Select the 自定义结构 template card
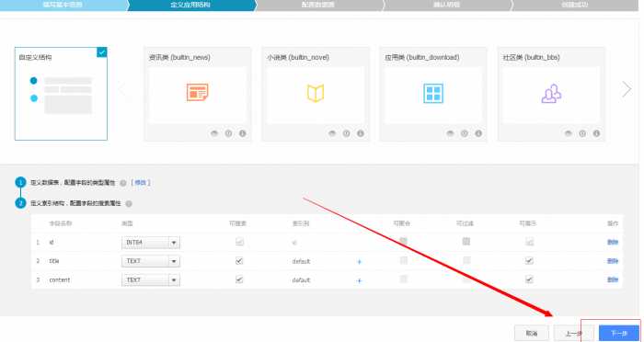This screenshot has height=342, width=644. point(62,94)
